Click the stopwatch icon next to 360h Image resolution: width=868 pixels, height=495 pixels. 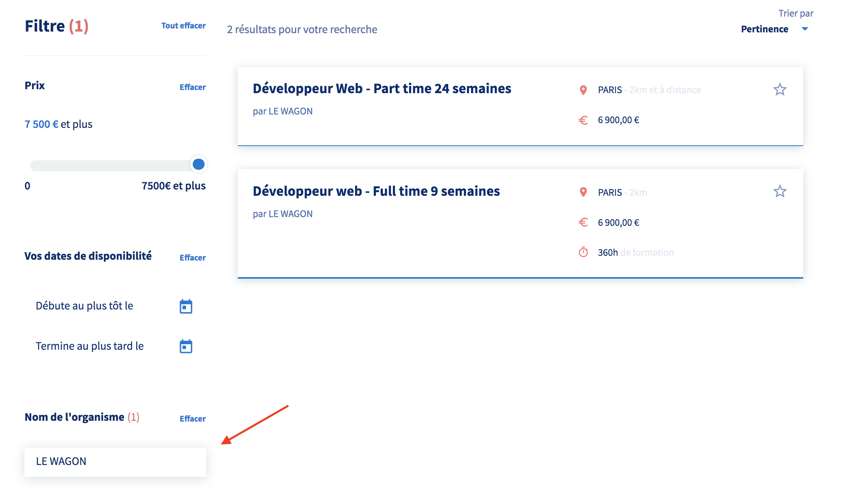pos(583,252)
